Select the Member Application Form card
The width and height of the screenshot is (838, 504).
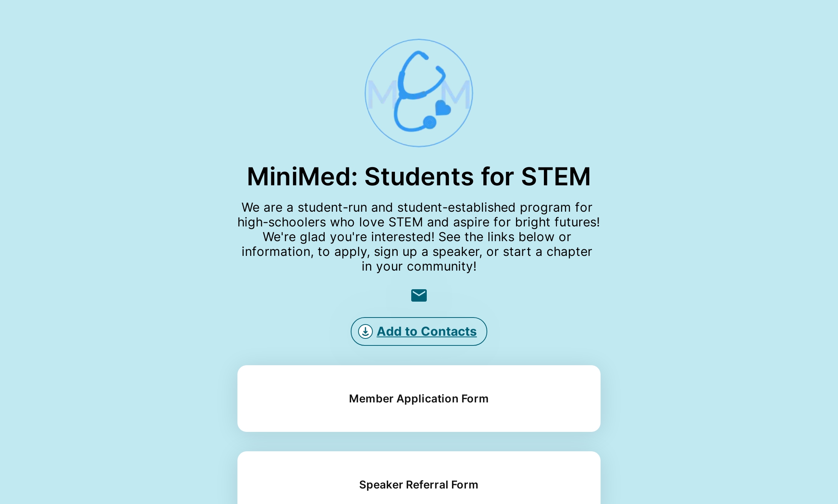[419, 399]
